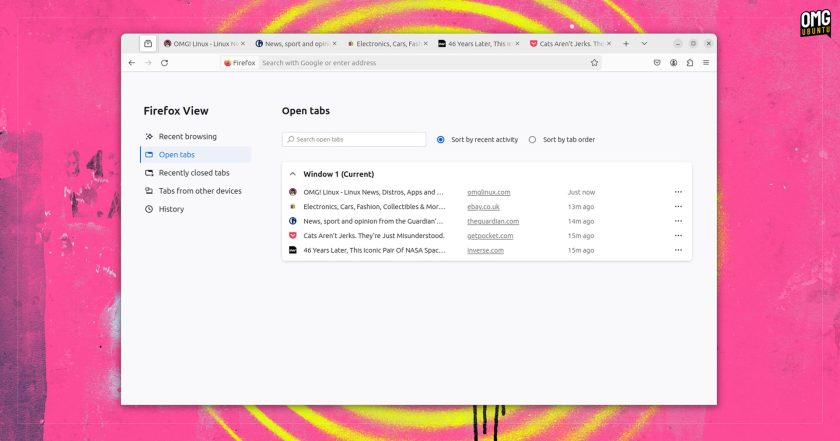Click the address bar search field
The height and width of the screenshot is (441, 840).
tap(423, 63)
